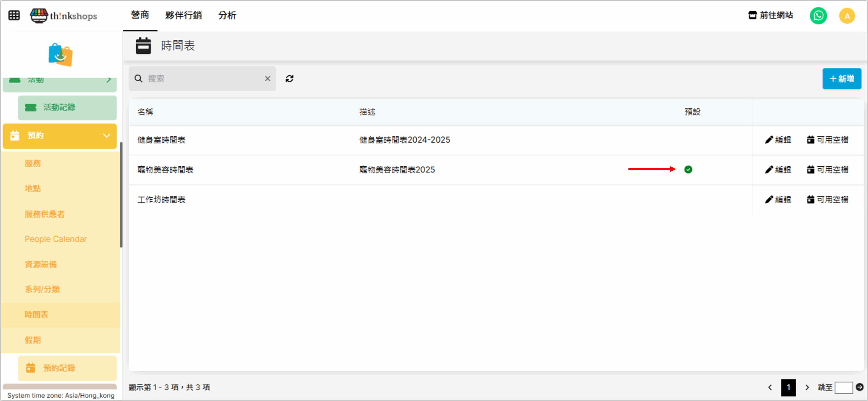Click the WhatsApp icon in header
868x401 pixels.
coord(818,16)
